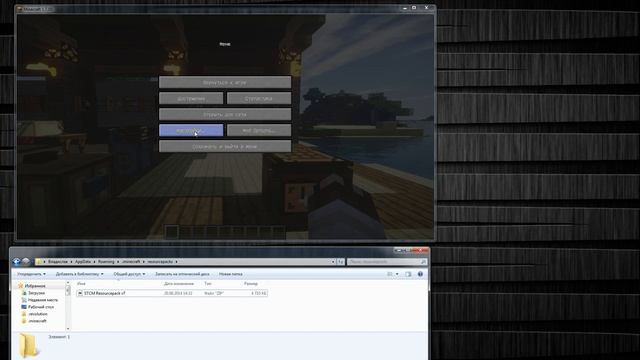This screenshot has height=360, width=640.
Task: Change view with the Explorer view icon
Action: point(390,274)
